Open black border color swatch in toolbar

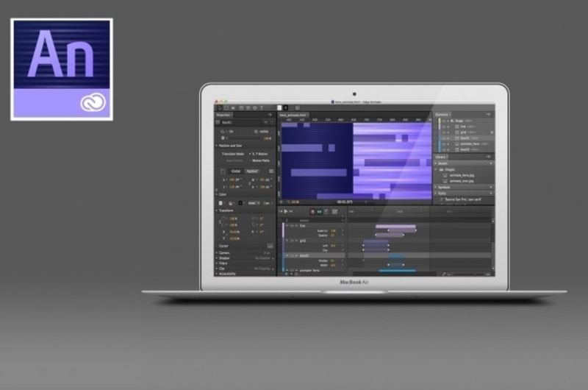tap(286, 107)
